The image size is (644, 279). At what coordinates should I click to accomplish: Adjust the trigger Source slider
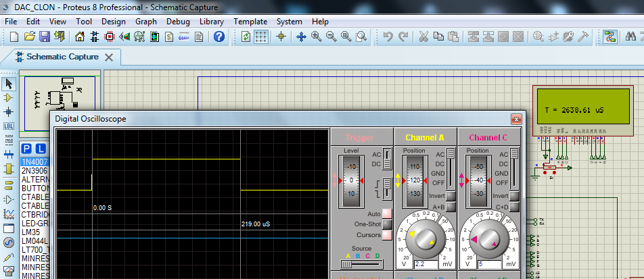coord(361,265)
